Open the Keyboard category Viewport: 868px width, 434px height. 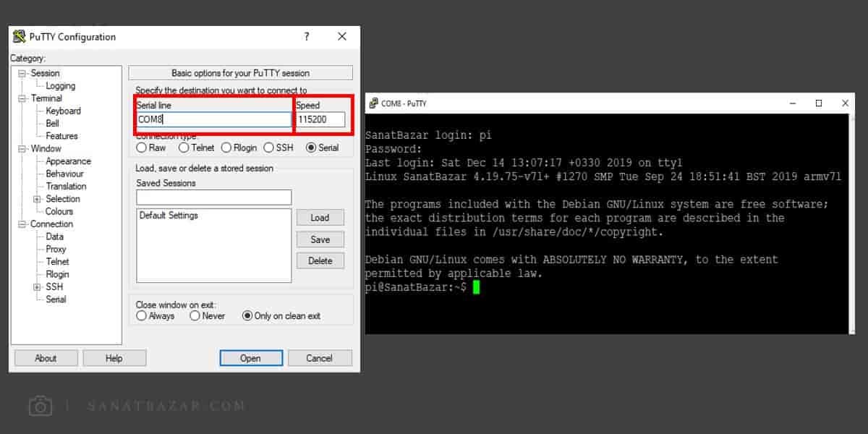tap(63, 111)
